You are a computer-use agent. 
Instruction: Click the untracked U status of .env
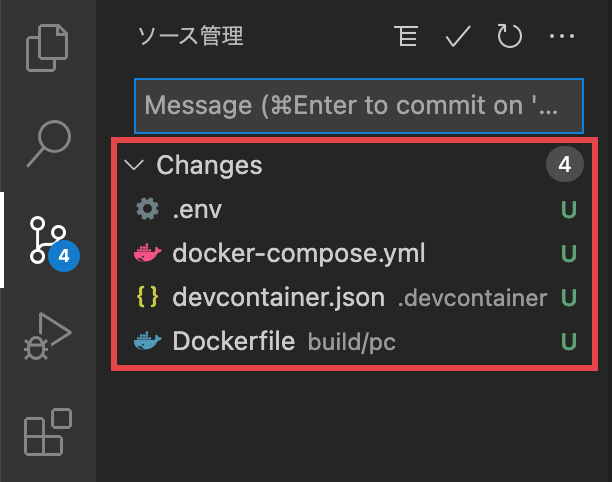(568, 210)
